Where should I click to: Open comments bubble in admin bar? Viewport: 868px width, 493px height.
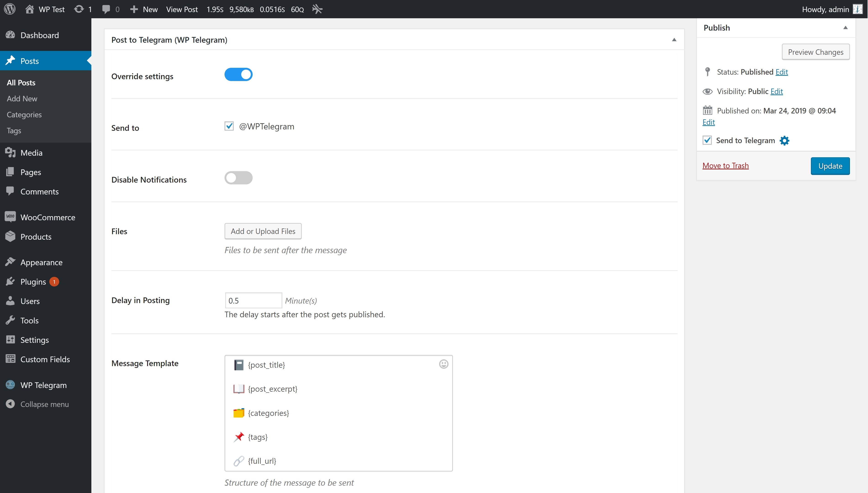click(x=106, y=9)
